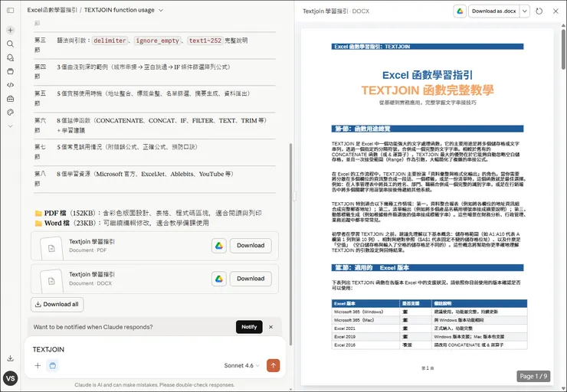This screenshot has width=567, height=392.
Task: Click the divider handle between chat and preview
Action: click(x=294, y=196)
